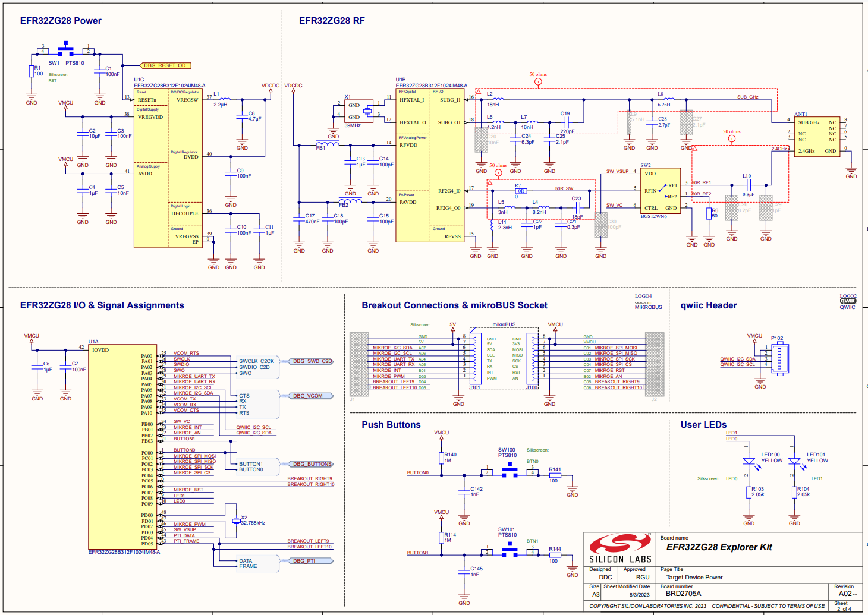Click the 'U1B' designator in the RF section
Image resolution: width=868 pixels, height=615 pixels.
[x=401, y=80]
